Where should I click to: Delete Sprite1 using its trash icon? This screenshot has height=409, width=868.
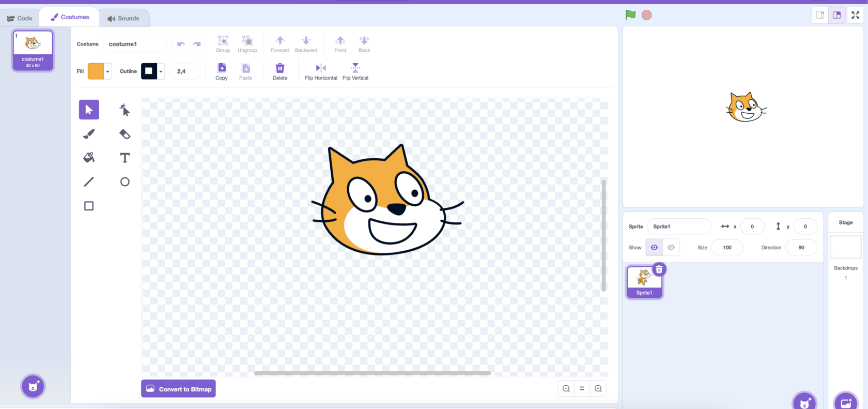pyautogui.click(x=659, y=269)
